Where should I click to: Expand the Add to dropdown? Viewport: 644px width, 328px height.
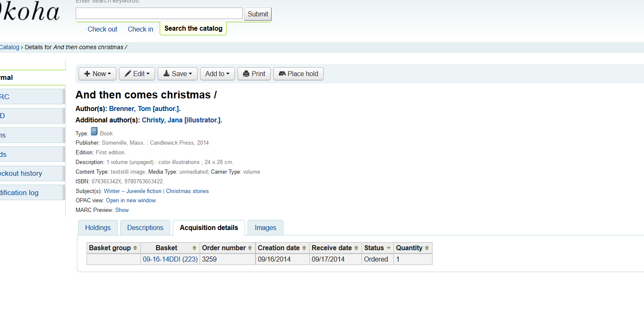217,74
